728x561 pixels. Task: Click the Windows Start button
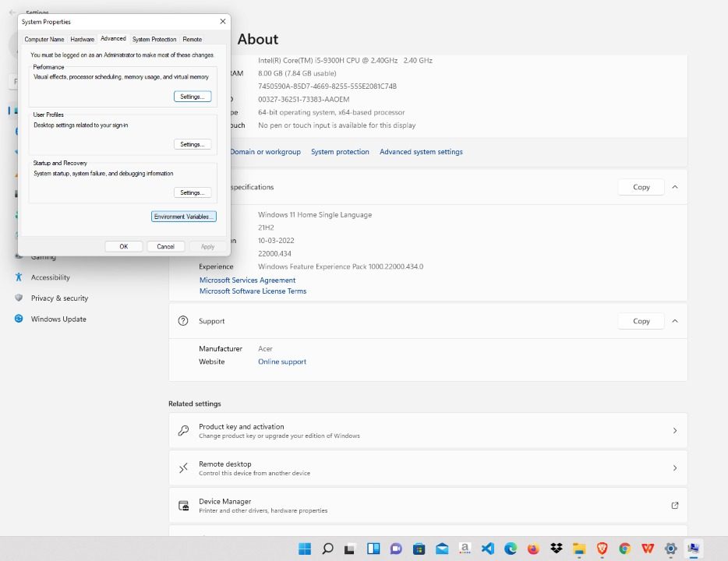pos(305,549)
